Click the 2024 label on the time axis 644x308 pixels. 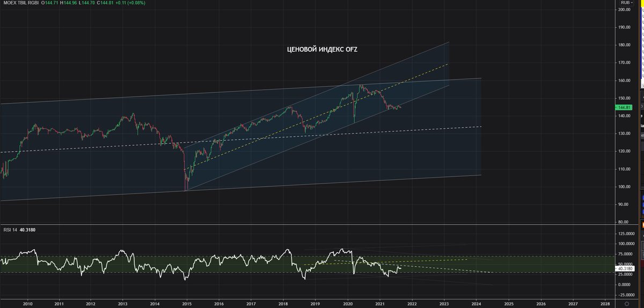[476, 303]
